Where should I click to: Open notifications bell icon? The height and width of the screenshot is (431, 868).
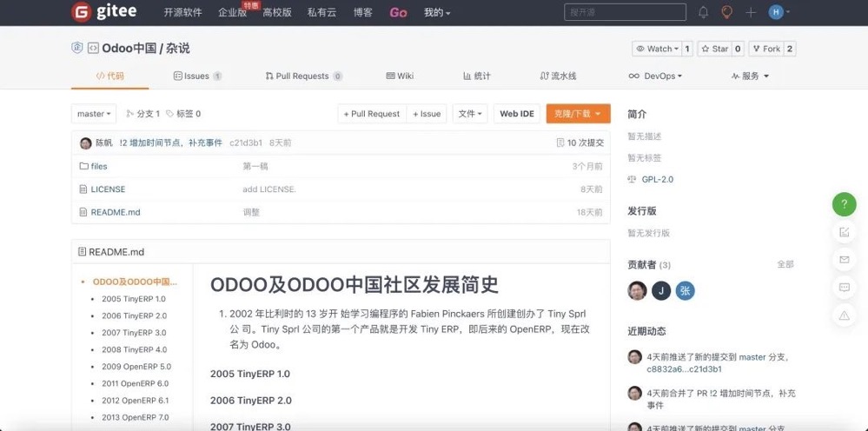pyautogui.click(x=704, y=12)
